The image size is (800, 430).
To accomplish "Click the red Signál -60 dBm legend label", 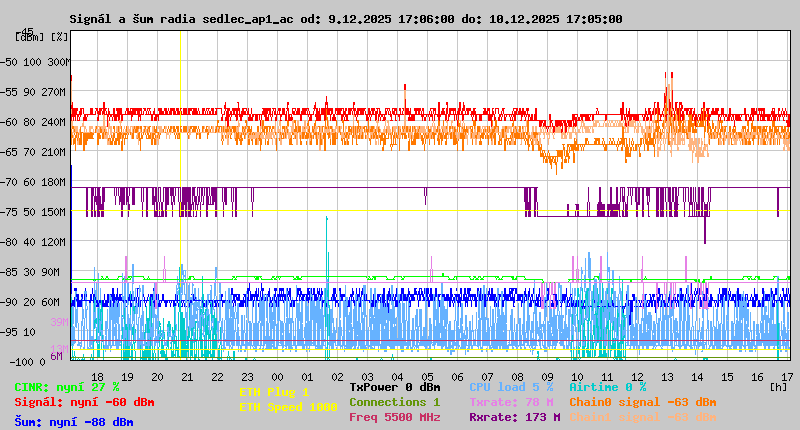I will point(84,402).
